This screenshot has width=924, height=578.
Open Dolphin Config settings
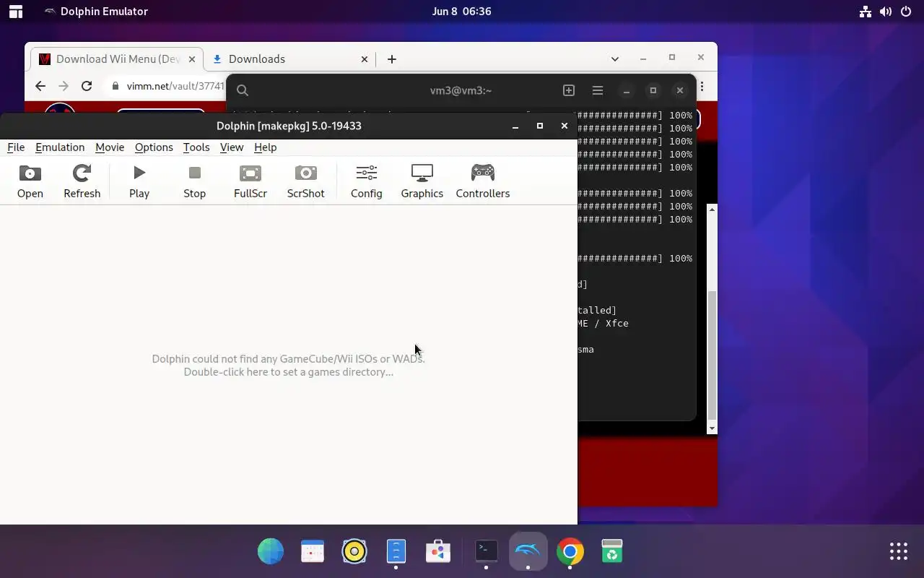pos(366,181)
